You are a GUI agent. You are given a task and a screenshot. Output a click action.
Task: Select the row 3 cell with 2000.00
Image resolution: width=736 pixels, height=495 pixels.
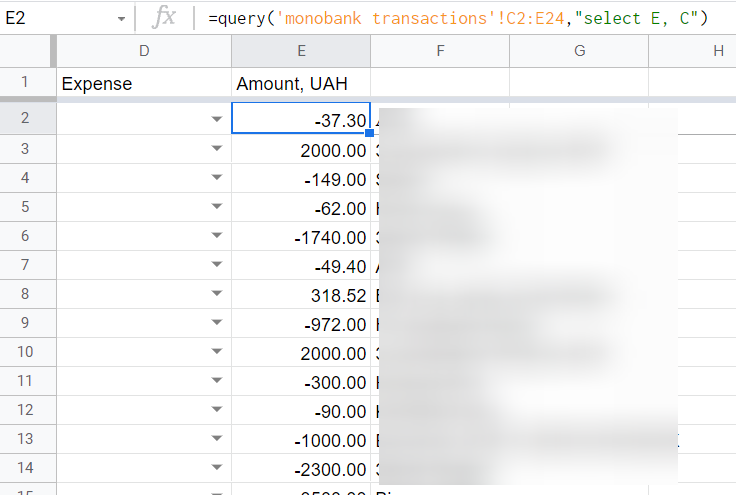(301, 149)
